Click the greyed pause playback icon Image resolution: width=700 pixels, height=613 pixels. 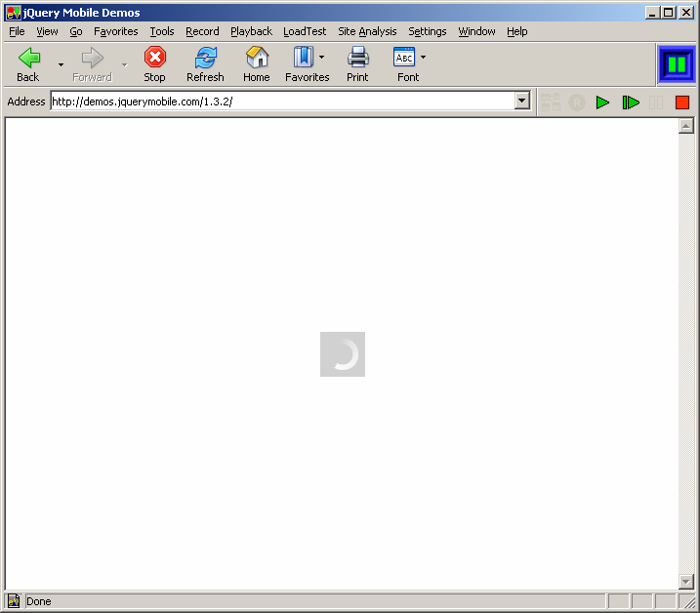coord(656,102)
